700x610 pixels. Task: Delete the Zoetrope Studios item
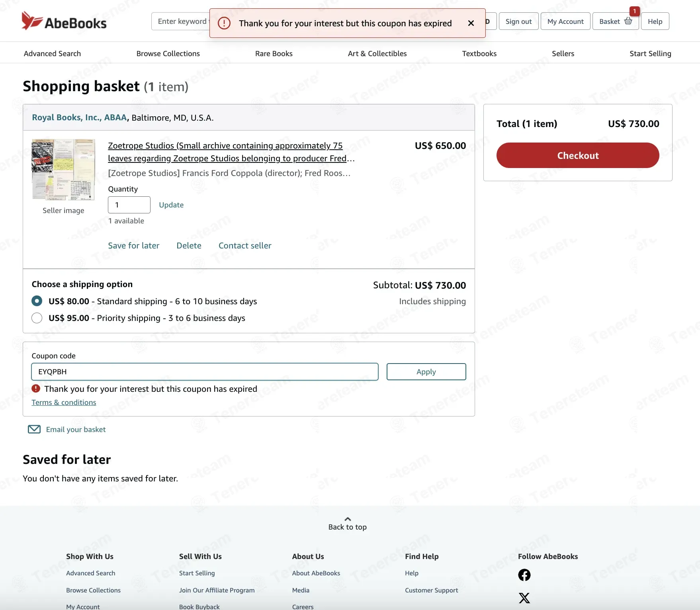[x=189, y=246]
